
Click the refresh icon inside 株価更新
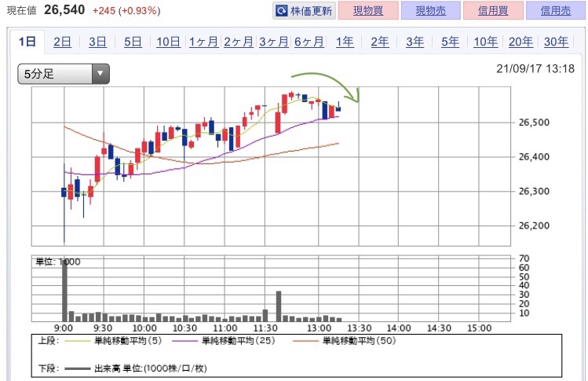281,10
